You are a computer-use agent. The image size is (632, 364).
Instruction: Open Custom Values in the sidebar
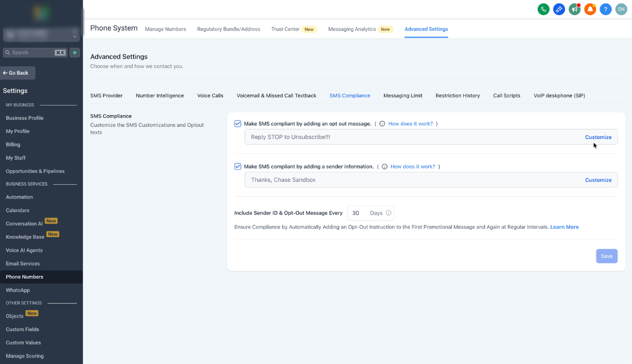point(23,343)
